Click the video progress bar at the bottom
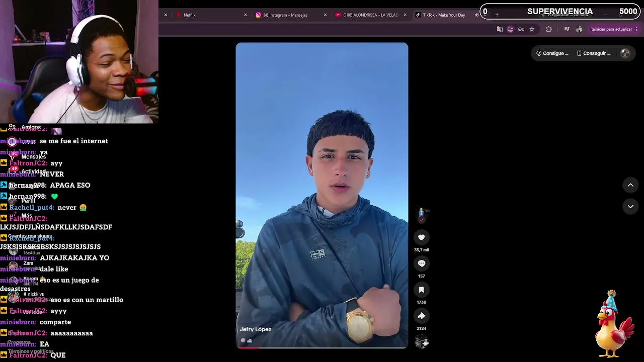The width and height of the screenshot is (644, 362). [x=322, y=347]
